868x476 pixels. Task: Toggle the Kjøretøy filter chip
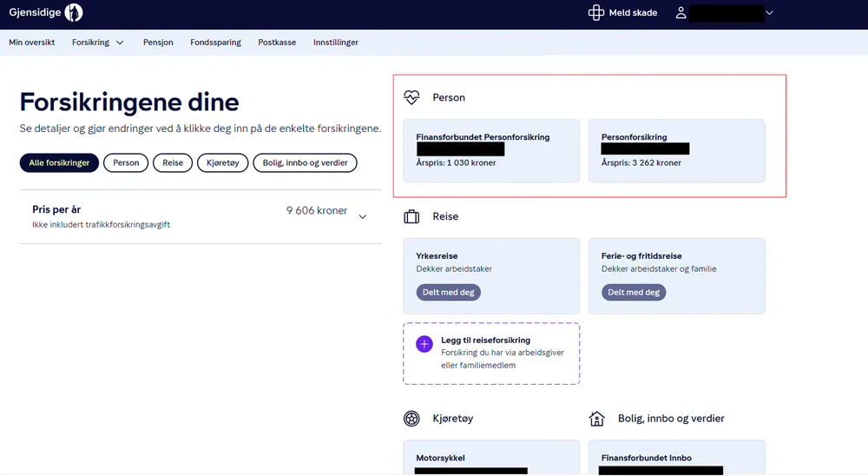coord(222,163)
